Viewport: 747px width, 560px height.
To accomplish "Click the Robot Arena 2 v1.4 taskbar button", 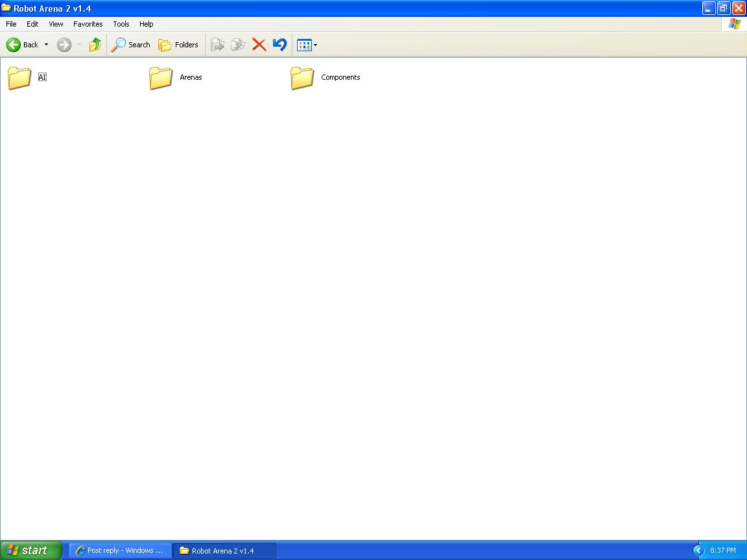I will coord(224,550).
